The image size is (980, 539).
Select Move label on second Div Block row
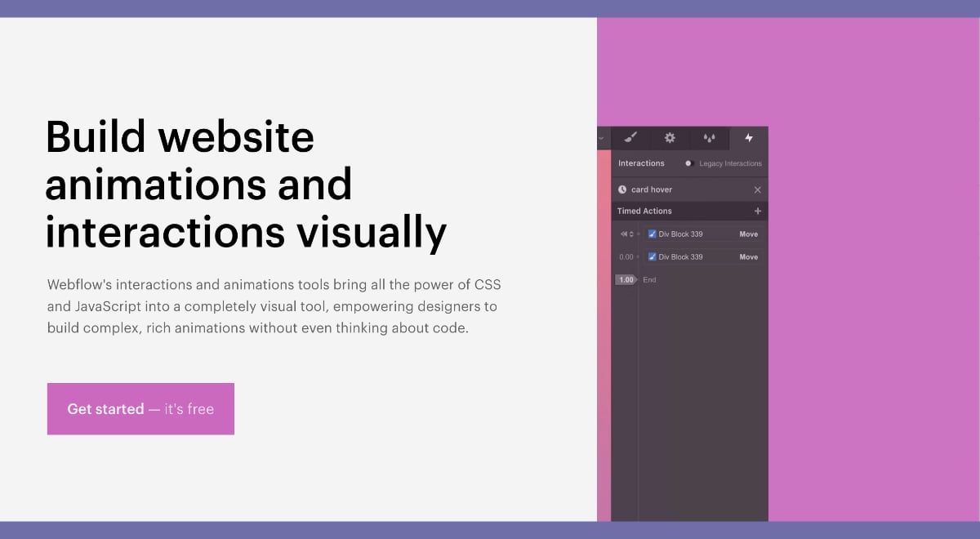coord(749,257)
